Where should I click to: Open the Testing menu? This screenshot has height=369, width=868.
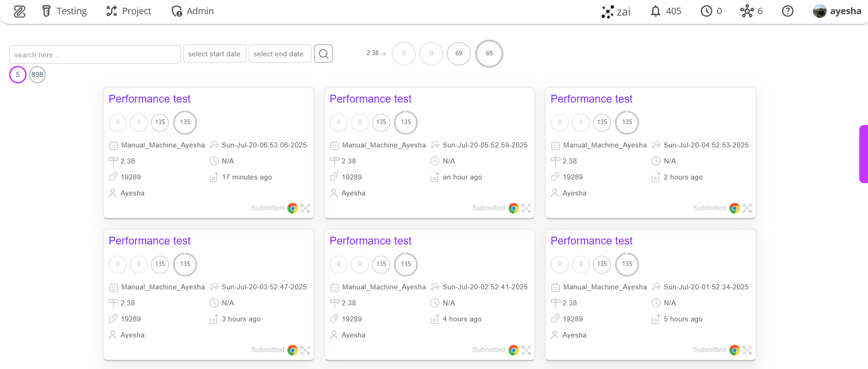(x=65, y=11)
